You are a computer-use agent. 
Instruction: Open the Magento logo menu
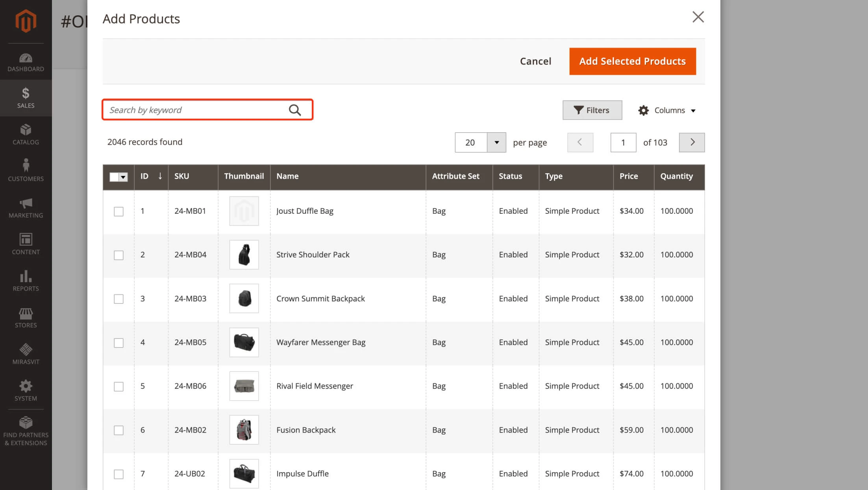coord(26,20)
